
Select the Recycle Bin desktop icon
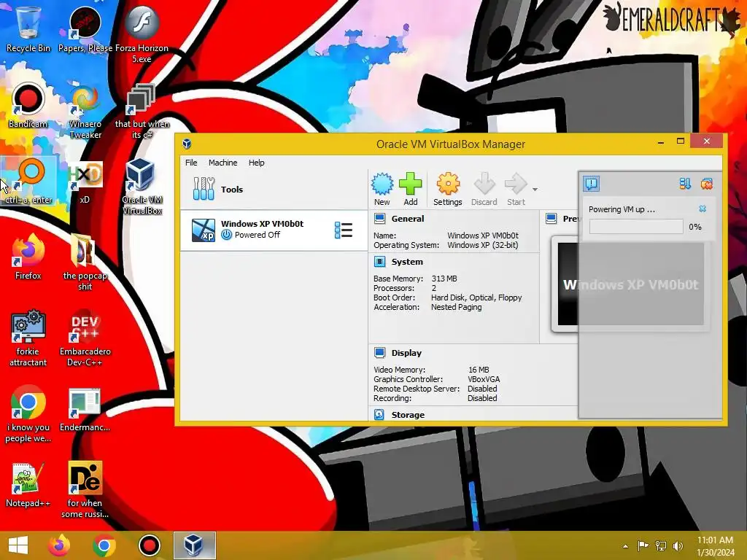click(28, 28)
